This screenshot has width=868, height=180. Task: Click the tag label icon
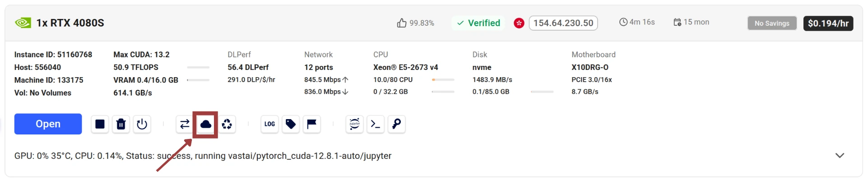(x=291, y=124)
